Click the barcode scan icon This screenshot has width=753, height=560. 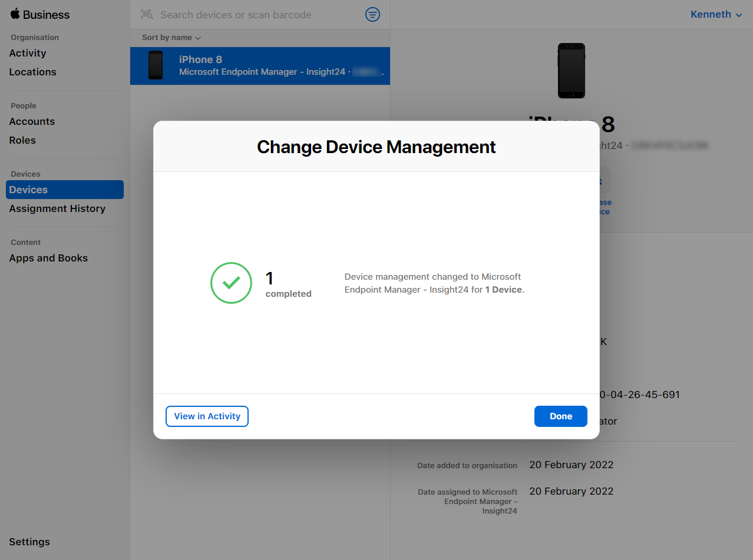147,15
